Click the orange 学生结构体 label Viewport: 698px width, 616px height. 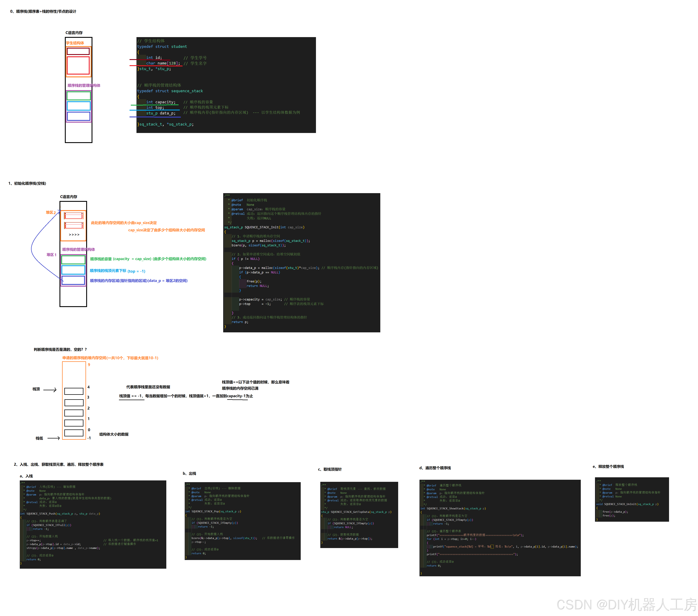(75, 43)
